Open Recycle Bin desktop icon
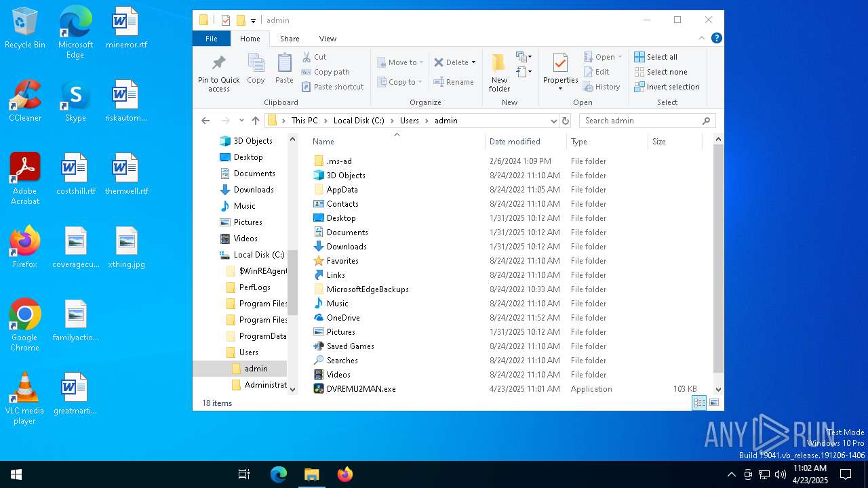Image resolution: width=868 pixels, height=488 pixels. (25, 28)
